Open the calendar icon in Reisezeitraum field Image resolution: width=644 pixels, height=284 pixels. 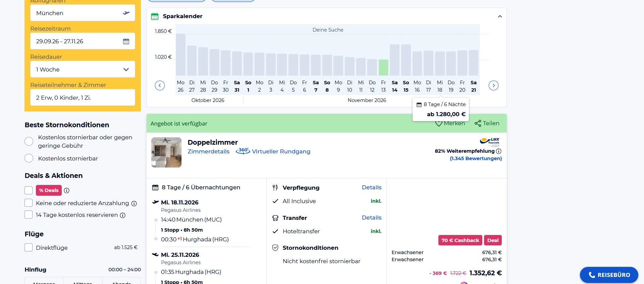point(126,41)
